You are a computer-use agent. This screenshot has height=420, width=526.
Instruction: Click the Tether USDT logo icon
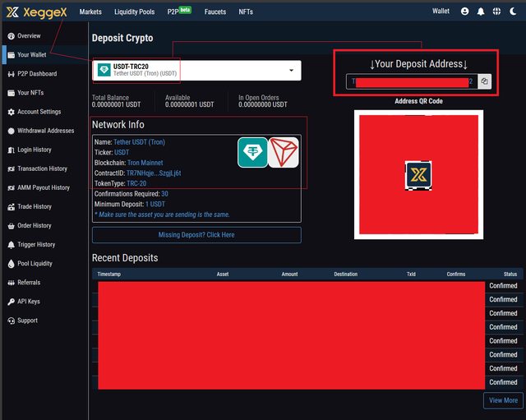[252, 152]
